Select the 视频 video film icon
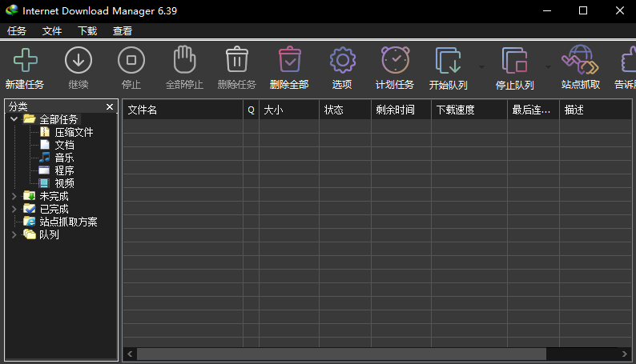The width and height of the screenshot is (636, 364). click(x=44, y=183)
